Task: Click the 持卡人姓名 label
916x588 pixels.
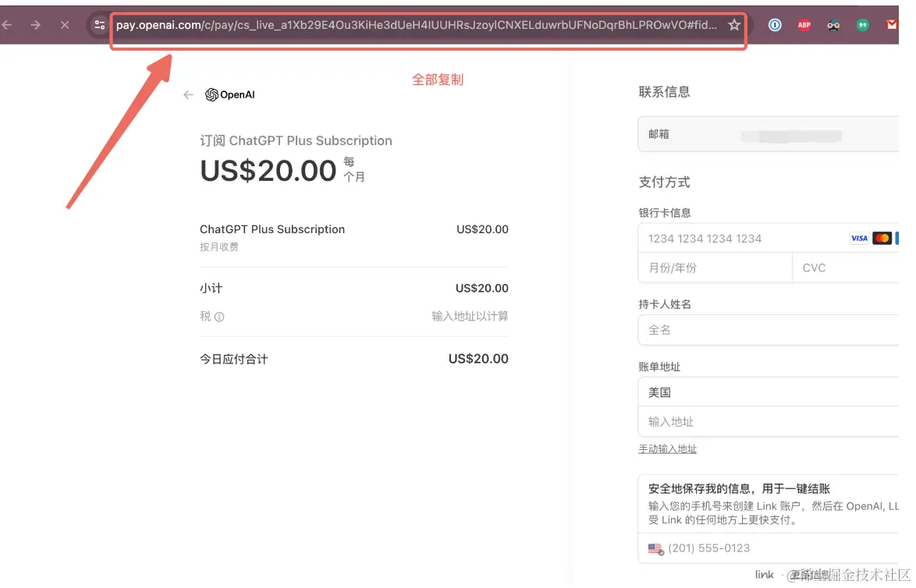Action: (665, 304)
